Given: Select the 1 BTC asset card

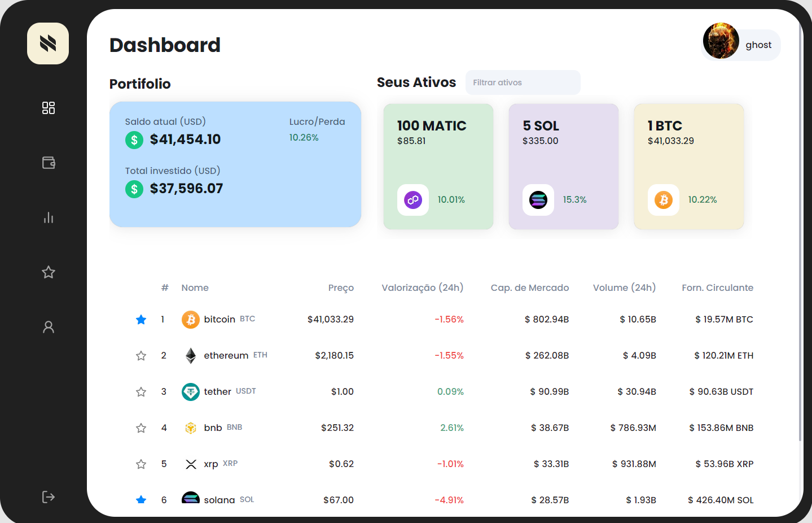Looking at the screenshot, I should click(x=688, y=166).
